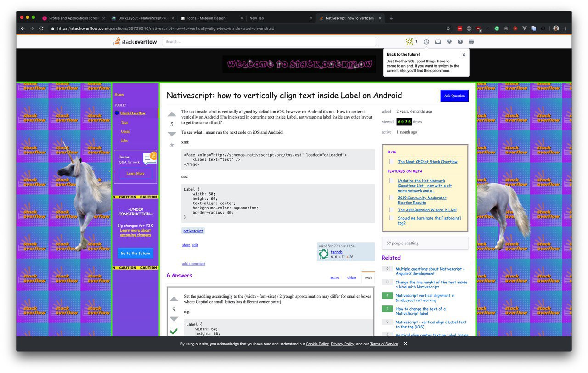Go forward in browser history

click(x=32, y=28)
